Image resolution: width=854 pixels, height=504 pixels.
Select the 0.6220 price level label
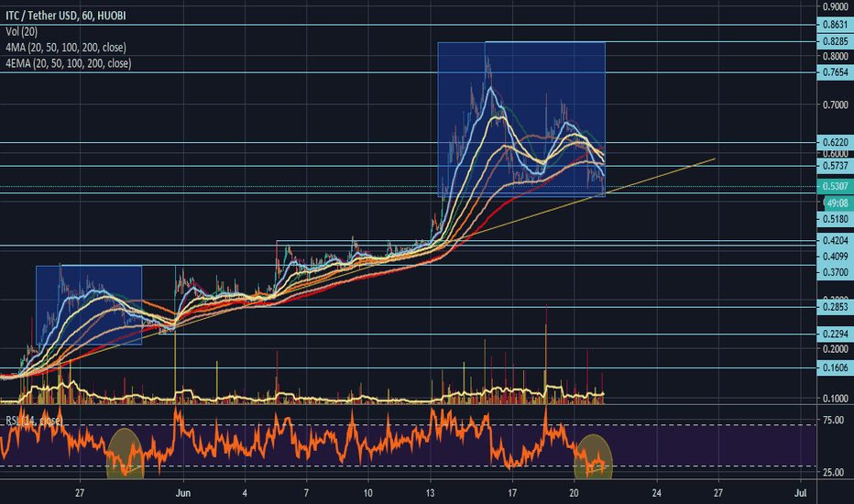click(835, 142)
